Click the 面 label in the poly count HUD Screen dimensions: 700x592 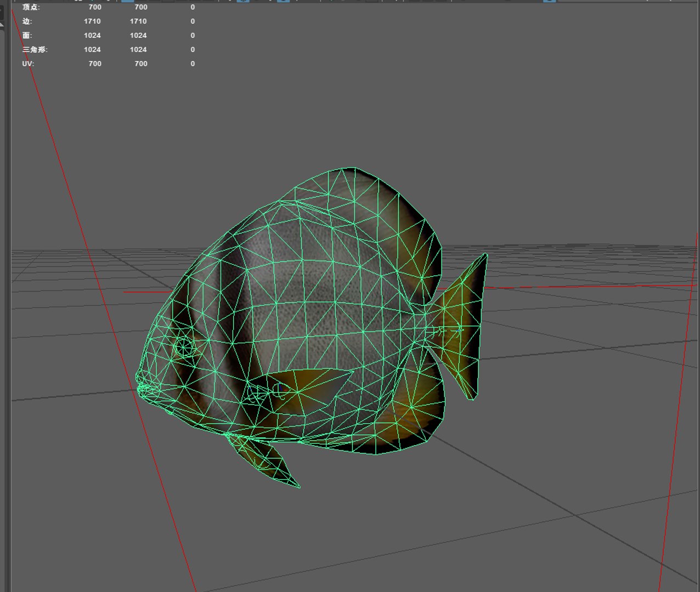[x=27, y=36]
